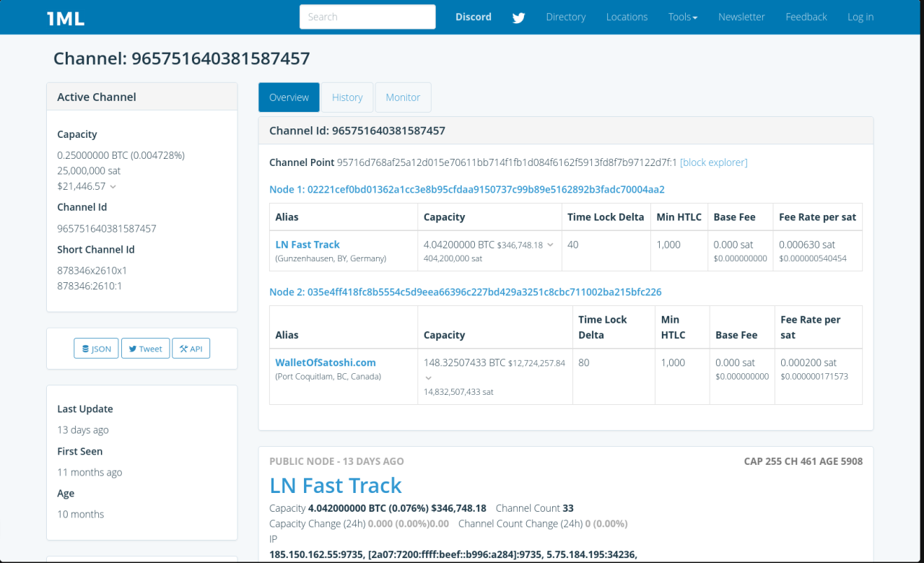Click the search input field

pos(367,17)
